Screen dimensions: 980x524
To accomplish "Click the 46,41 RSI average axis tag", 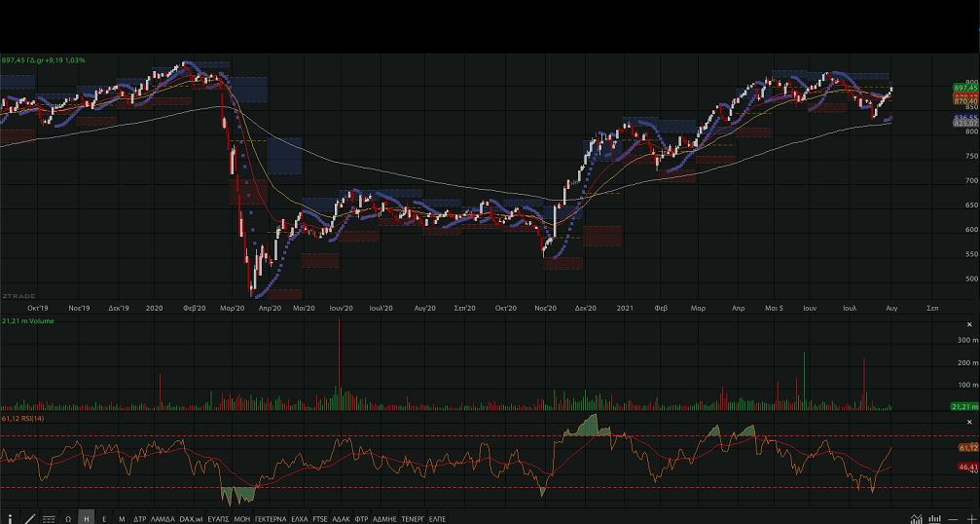I will pos(968,468).
